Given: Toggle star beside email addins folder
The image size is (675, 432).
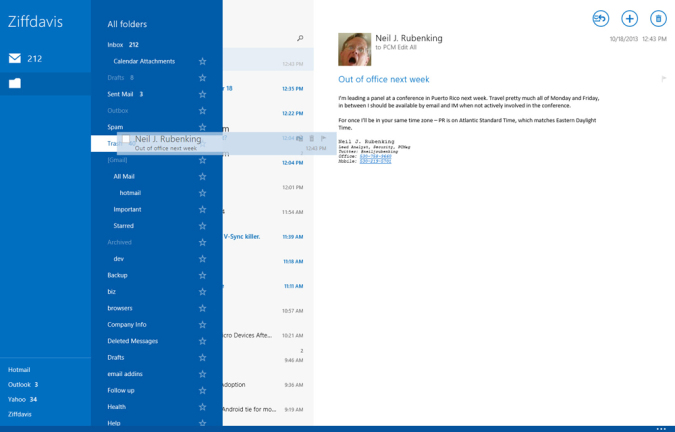Looking at the screenshot, I should pos(202,374).
